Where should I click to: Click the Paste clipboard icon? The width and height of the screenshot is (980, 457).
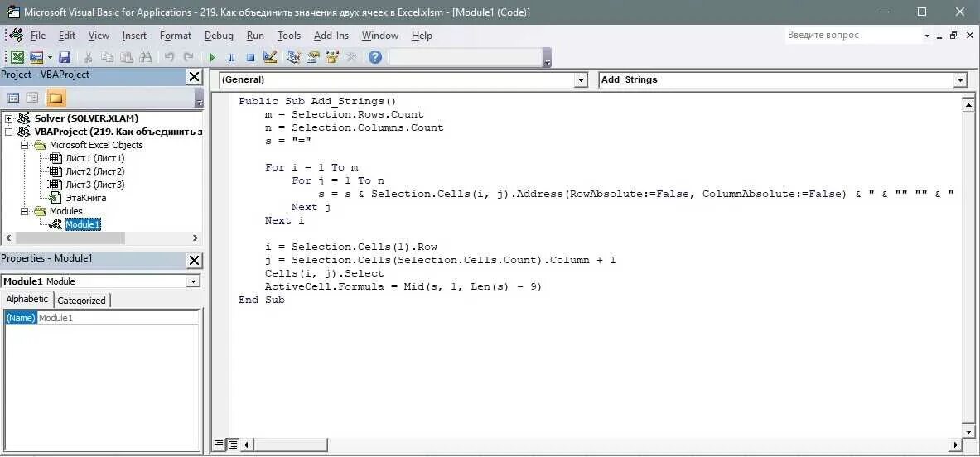point(126,57)
